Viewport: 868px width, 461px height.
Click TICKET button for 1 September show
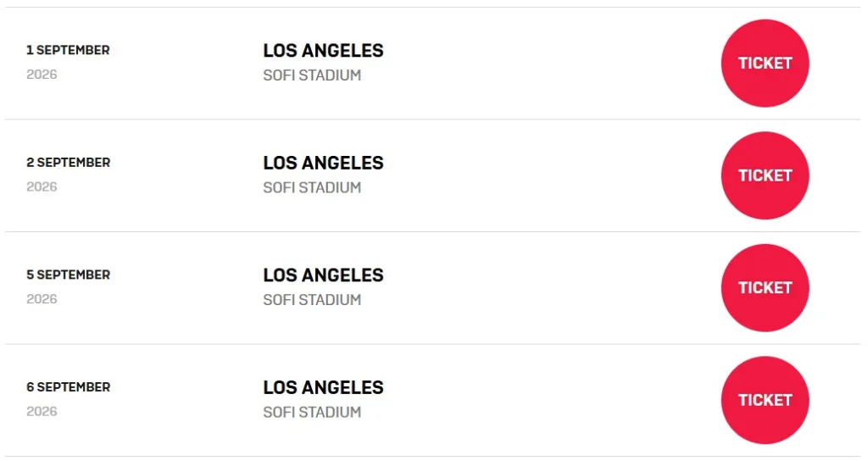(765, 64)
